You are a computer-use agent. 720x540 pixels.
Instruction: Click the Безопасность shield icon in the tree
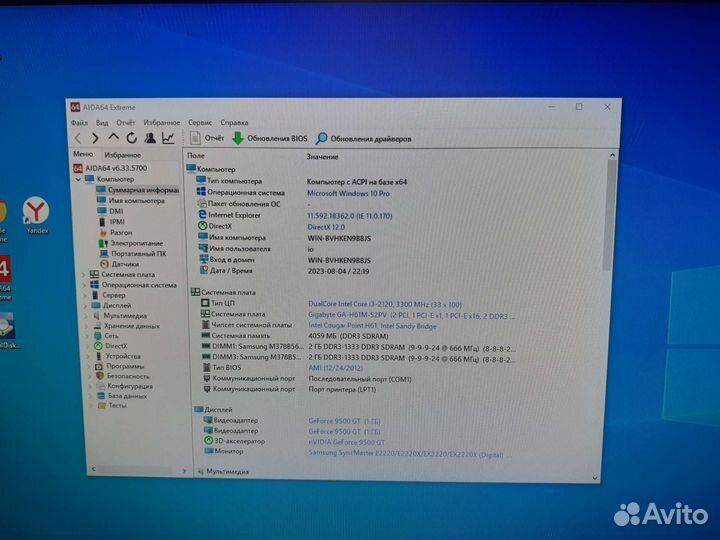100,376
